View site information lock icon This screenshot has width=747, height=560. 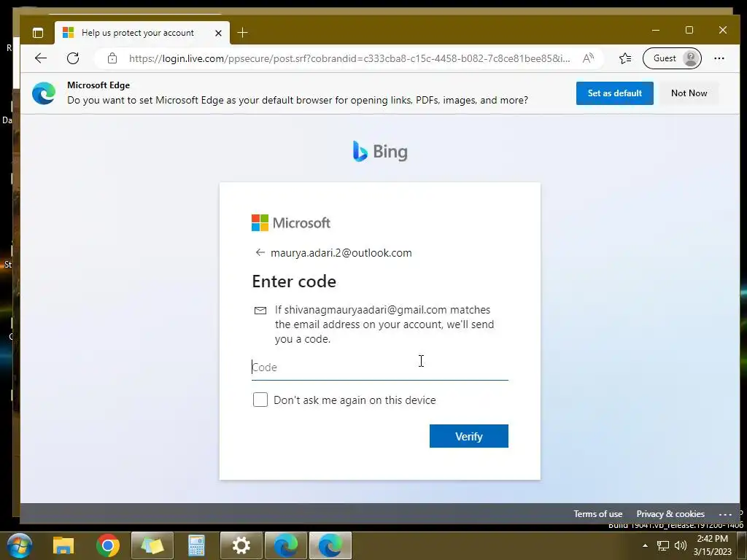coord(112,58)
